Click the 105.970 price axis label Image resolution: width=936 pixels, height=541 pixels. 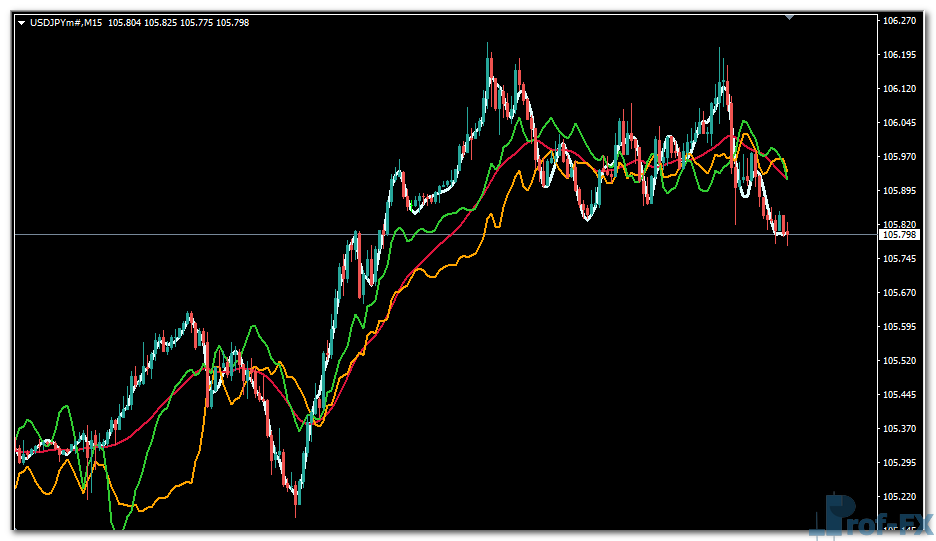[x=899, y=156]
